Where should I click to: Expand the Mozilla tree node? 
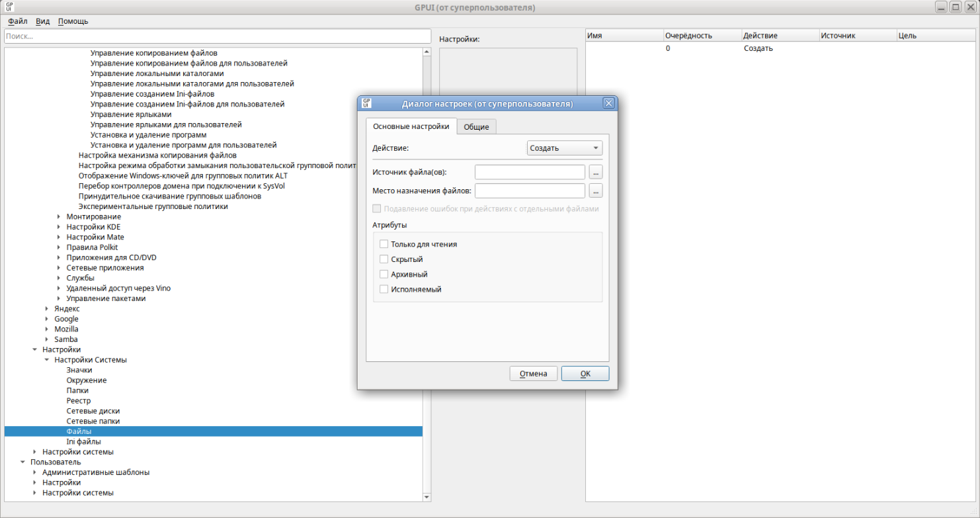47,329
